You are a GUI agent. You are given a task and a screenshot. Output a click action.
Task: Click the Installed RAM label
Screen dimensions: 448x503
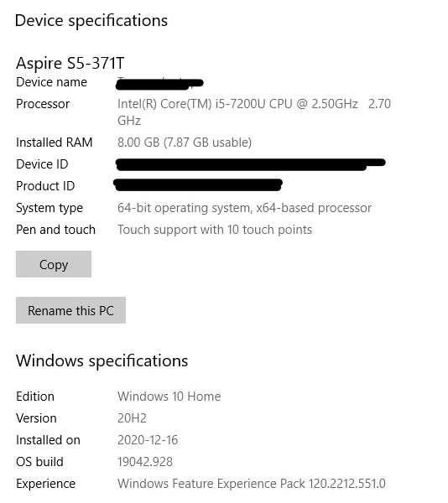[55, 143]
